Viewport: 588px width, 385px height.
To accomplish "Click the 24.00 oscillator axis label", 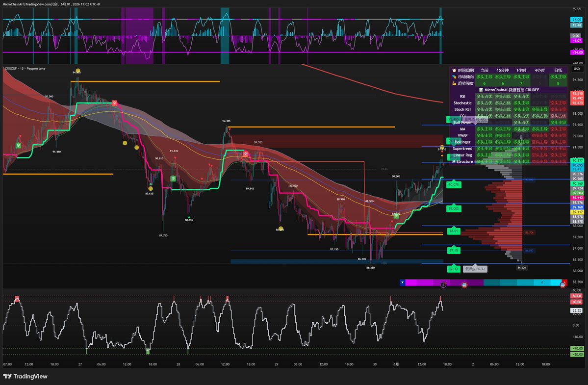I will (x=576, y=19).
